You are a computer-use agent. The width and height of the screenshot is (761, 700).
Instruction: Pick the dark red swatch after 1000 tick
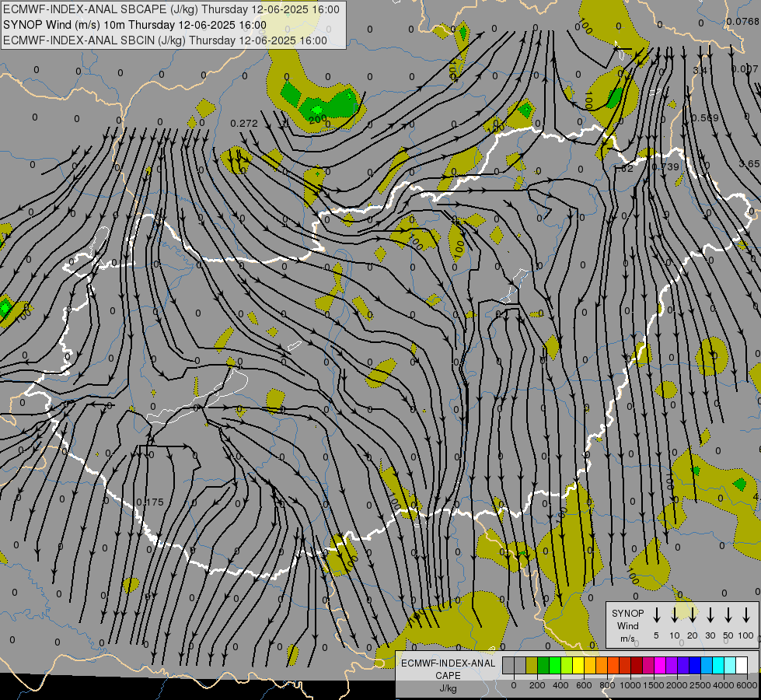coord(637,665)
